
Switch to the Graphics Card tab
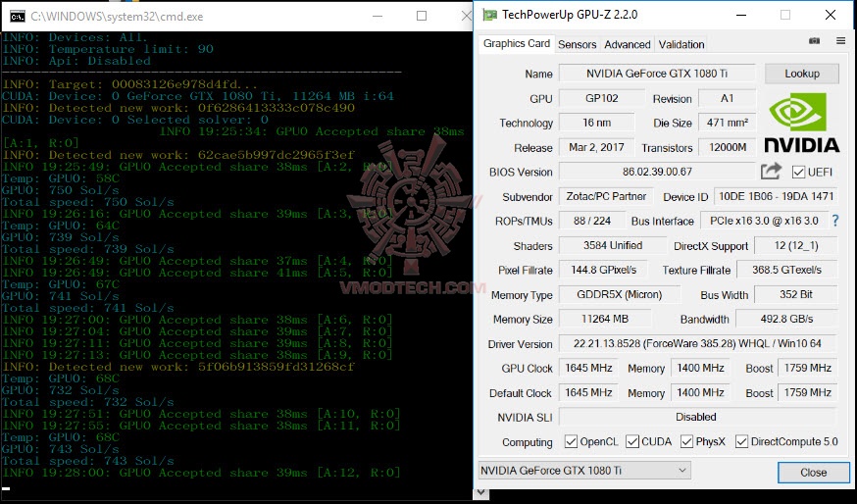(517, 44)
